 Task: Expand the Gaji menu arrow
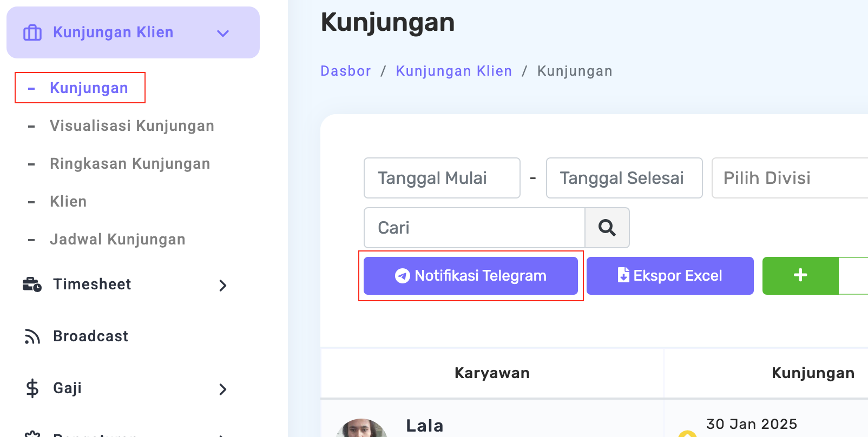tap(223, 389)
